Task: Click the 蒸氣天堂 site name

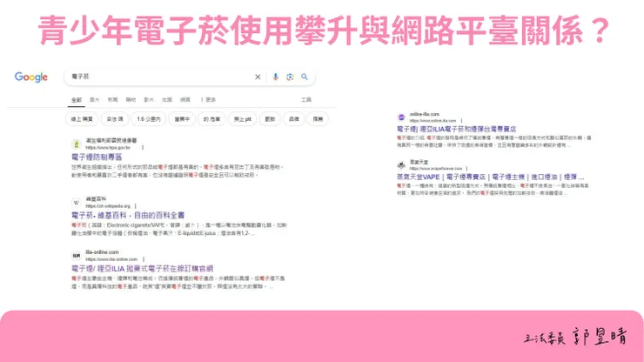Action: point(419,163)
